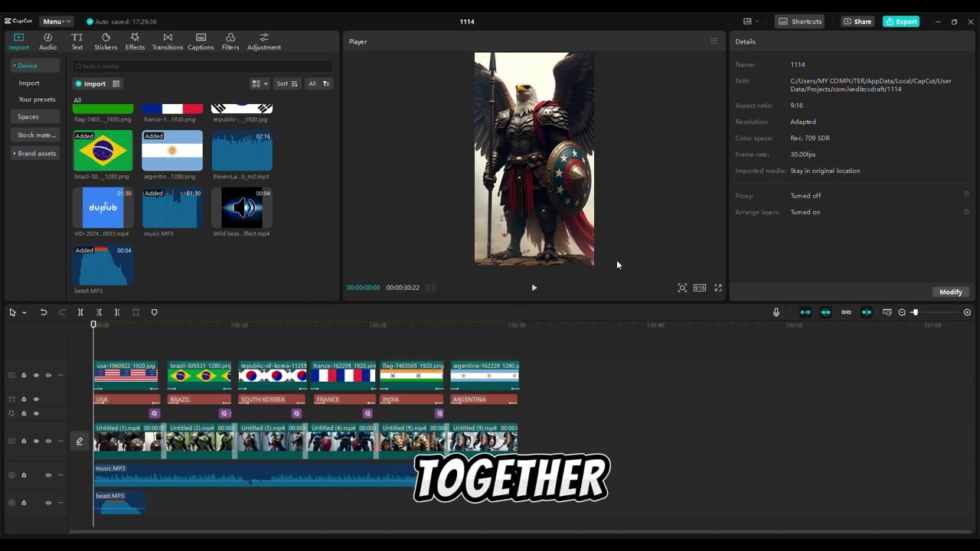Click the Modify button in Details
980x551 pixels.
950,292
